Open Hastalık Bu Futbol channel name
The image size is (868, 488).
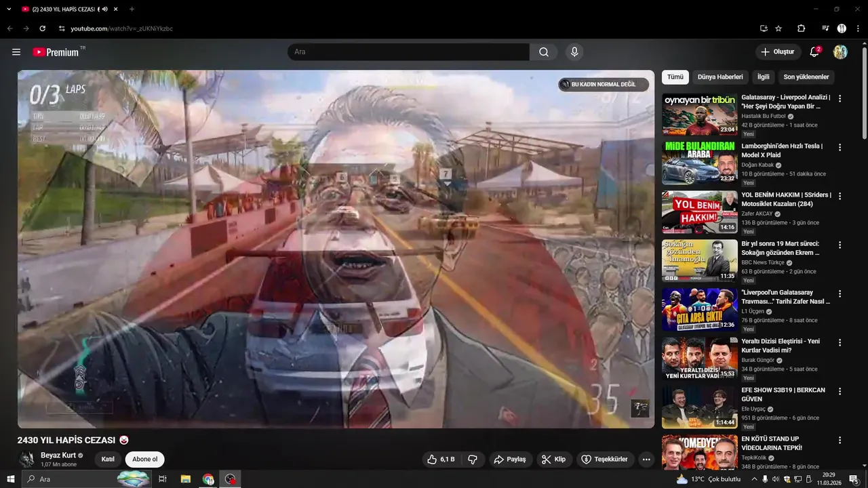coord(764,116)
